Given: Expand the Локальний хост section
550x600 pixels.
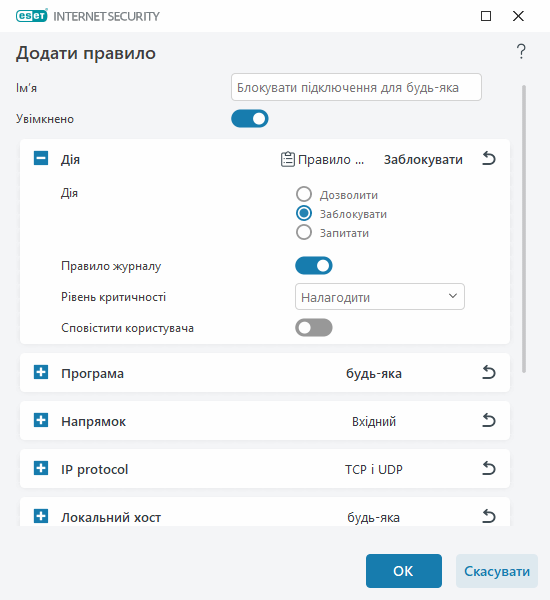Looking at the screenshot, I should [41, 516].
